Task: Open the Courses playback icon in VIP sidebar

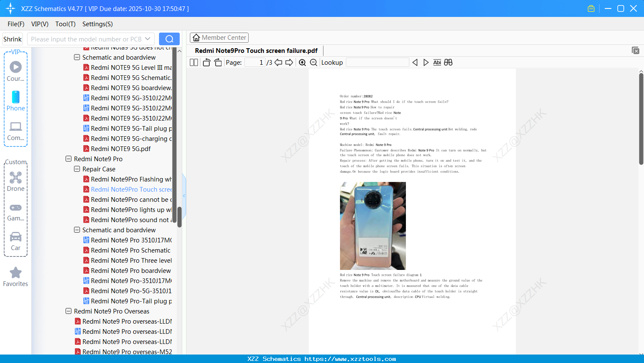Action: coord(16,67)
